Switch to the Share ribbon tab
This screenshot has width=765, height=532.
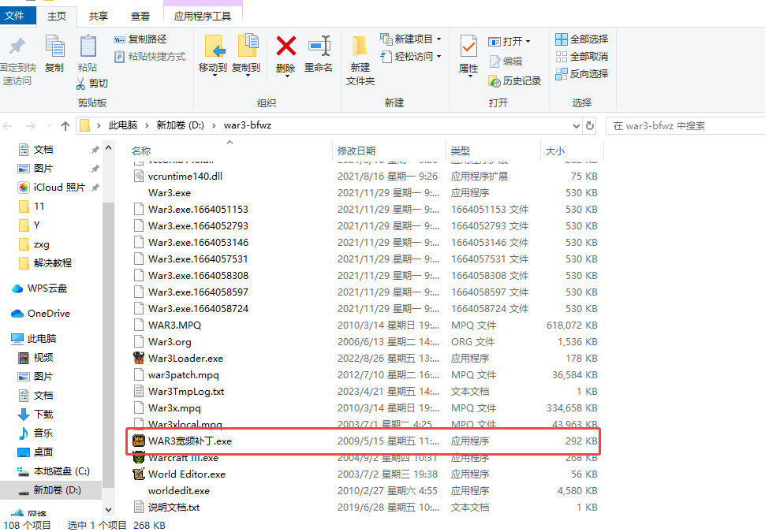(99, 16)
